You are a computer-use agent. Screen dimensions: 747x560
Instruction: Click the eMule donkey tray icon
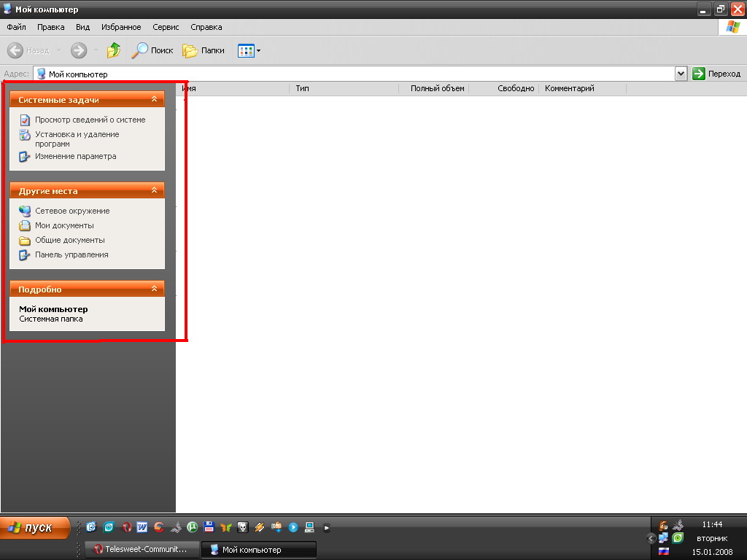pos(663,525)
